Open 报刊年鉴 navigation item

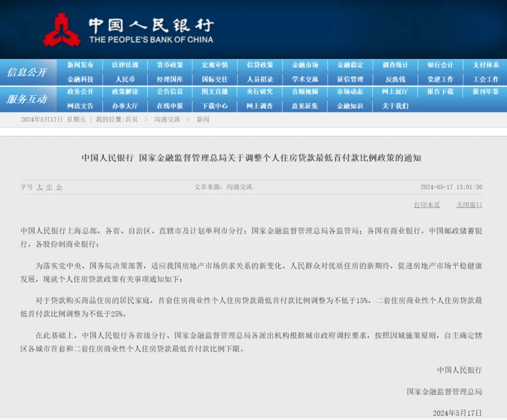486,92
